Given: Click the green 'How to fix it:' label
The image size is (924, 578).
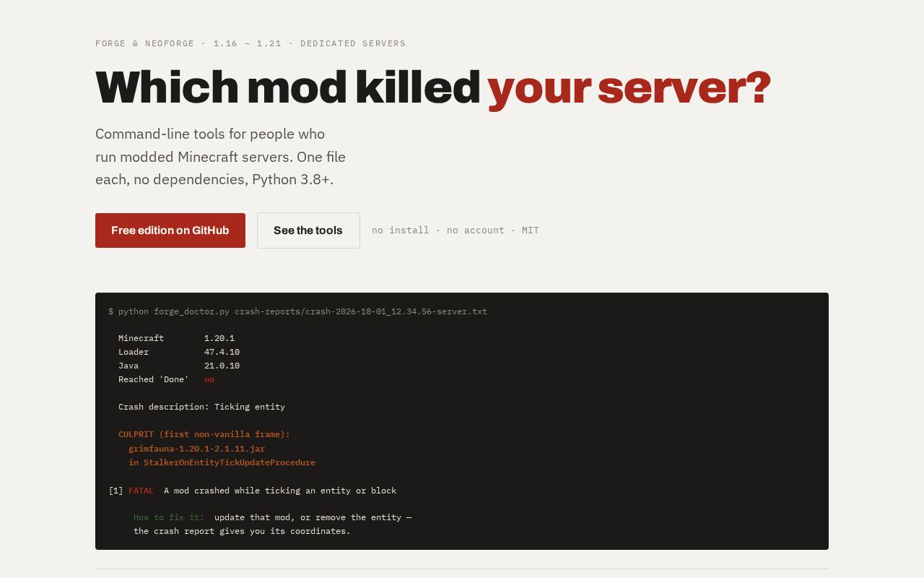Looking at the screenshot, I should [169, 517].
